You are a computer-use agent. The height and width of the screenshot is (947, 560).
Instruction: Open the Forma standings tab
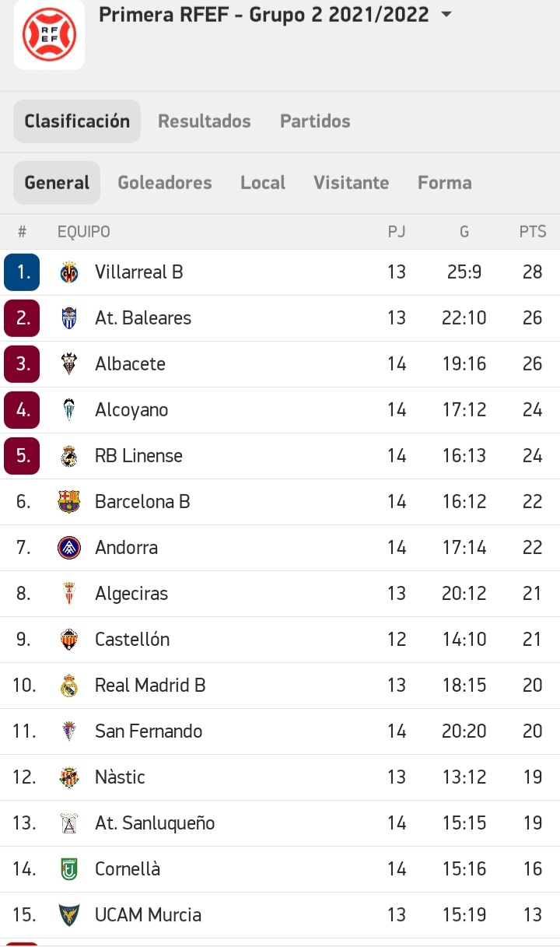point(445,183)
